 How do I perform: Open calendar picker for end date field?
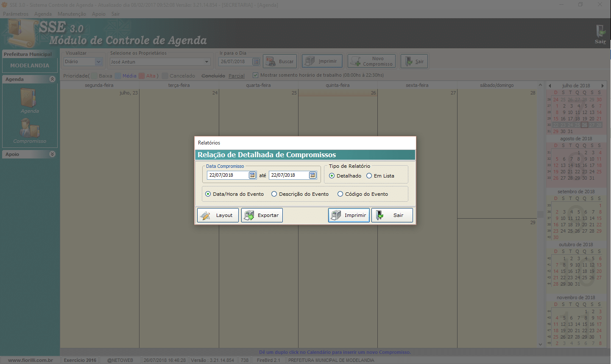312,175
